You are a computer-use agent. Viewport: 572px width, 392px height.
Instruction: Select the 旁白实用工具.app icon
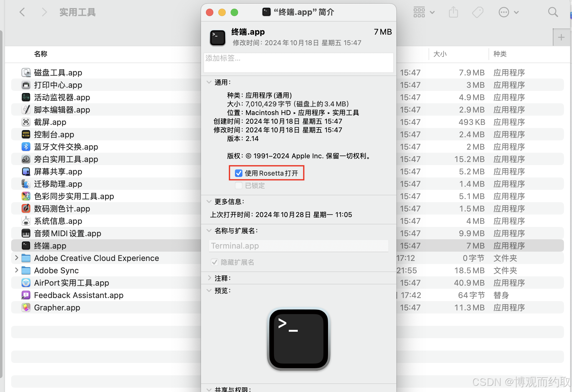point(26,159)
